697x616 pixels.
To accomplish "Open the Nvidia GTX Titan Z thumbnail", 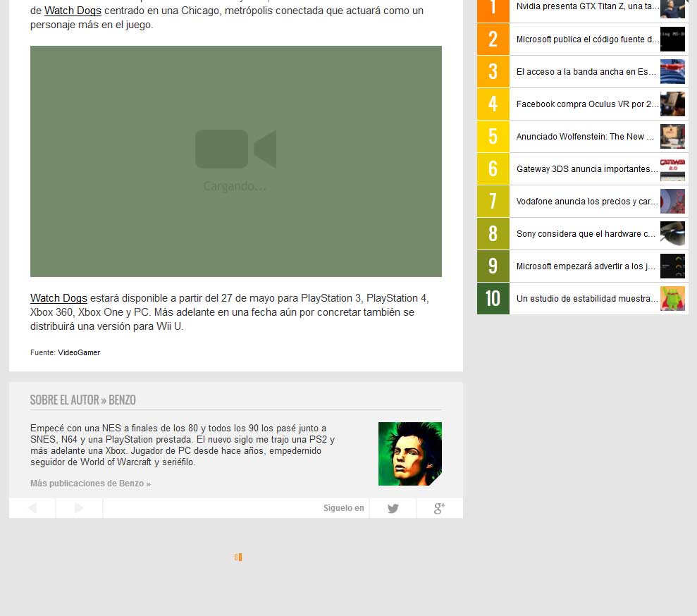I will tap(672, 8).
